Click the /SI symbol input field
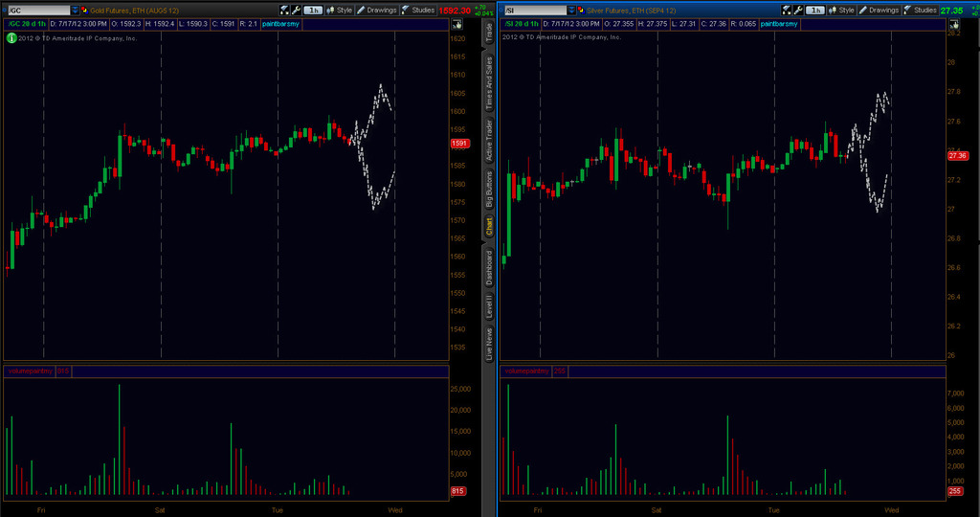980x517 pixels. (x=536, y=11)
